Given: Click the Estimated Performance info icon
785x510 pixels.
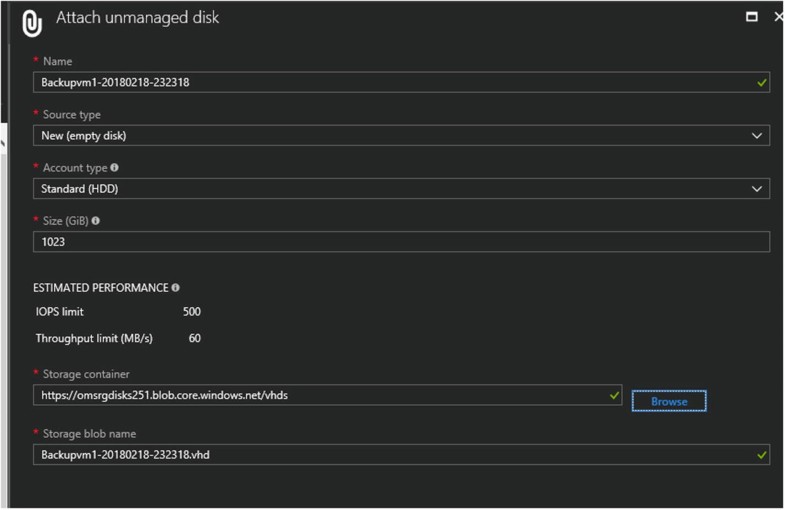Looking at the screenshot, I should pos(176,288).
